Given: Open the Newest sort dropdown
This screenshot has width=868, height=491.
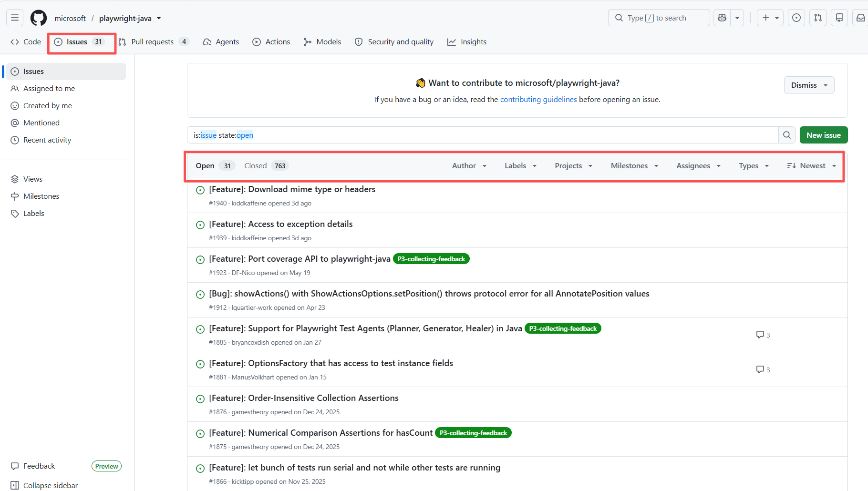Looking at the screenshot, I should tap(812, 166).
